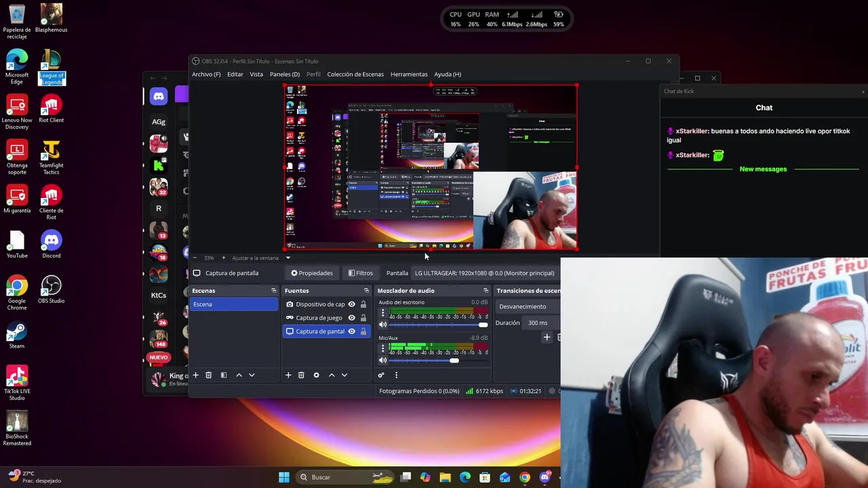Click the Duración 300 ms field
868x488 pixels.
[x=542, y=323]
